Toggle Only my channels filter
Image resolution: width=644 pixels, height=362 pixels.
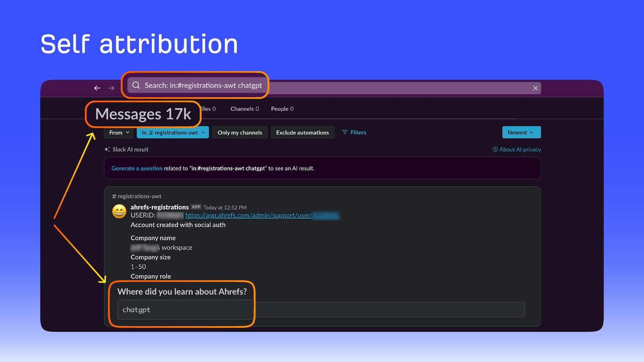[x=240, y=132]
